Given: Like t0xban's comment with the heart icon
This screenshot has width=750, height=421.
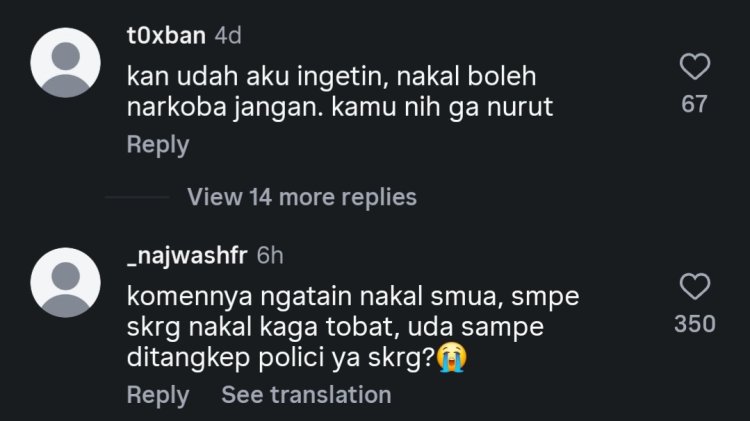Looking at the screenshot, I should pos(695,66).
